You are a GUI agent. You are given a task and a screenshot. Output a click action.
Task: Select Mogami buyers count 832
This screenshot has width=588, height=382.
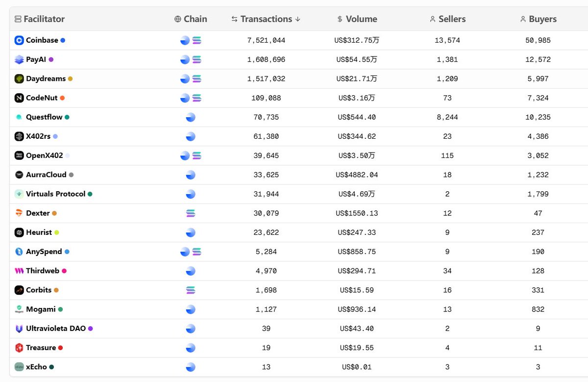(x=538, y=309)
